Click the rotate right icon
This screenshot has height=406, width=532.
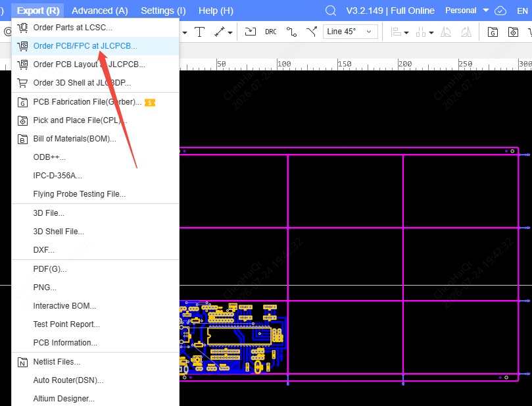coord(466,32)
